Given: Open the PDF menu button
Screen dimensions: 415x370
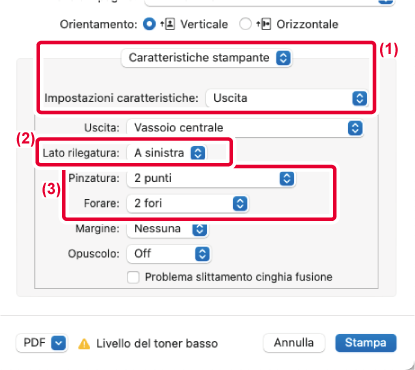Looking at the screenshot, I should [x=42, y=343].
